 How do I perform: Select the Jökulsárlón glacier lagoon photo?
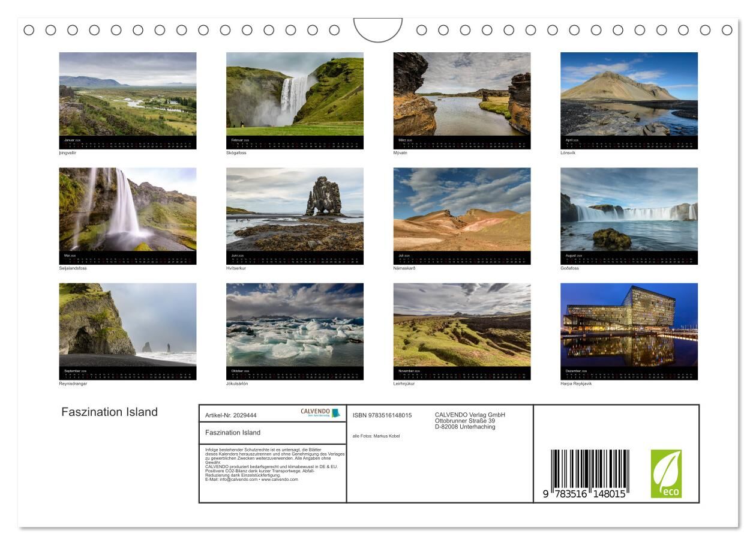(x=295, y=325)
